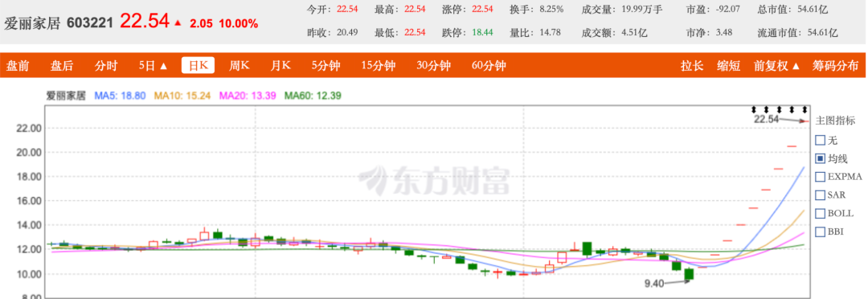Select the 周K weekly chart tab
The width and height of the screenshot is (868, 299).
(240, 66)
